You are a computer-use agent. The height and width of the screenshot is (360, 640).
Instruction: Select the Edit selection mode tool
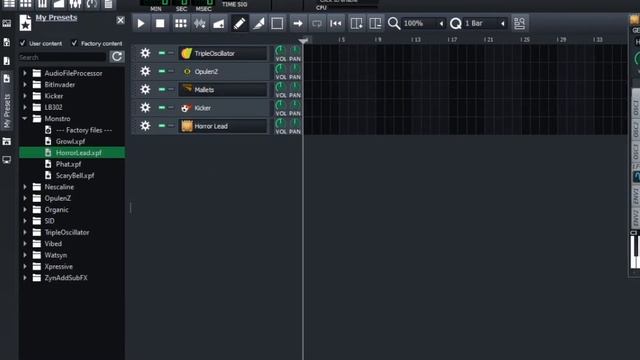[277, 23]
